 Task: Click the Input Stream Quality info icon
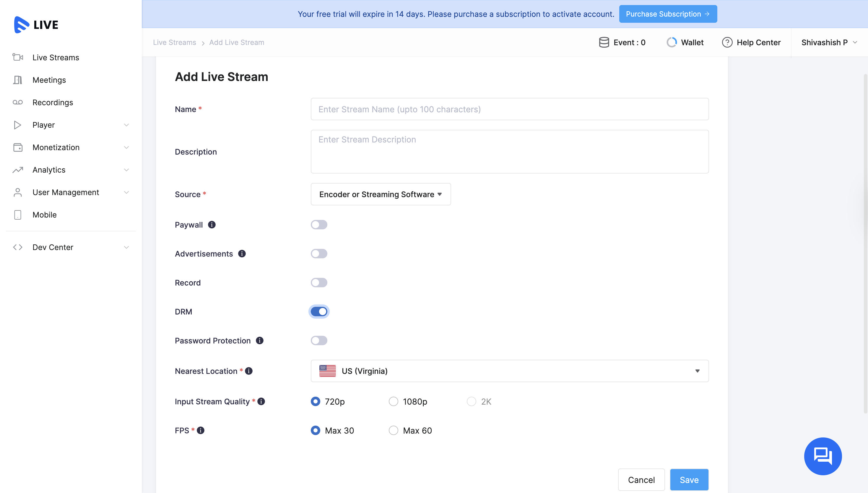coord(261,402)
